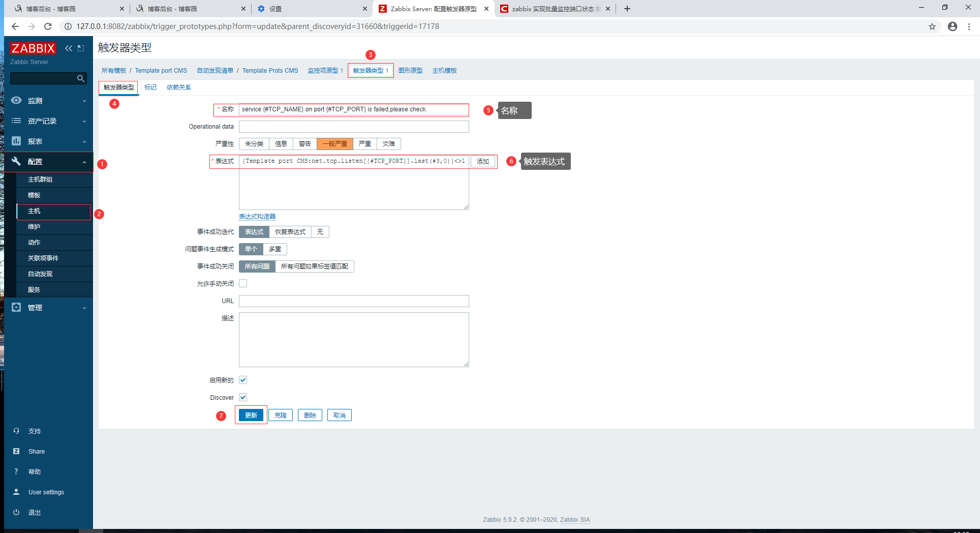
Task: Click the URL input field
Action: pyautogui.click(x=354, y=301)
